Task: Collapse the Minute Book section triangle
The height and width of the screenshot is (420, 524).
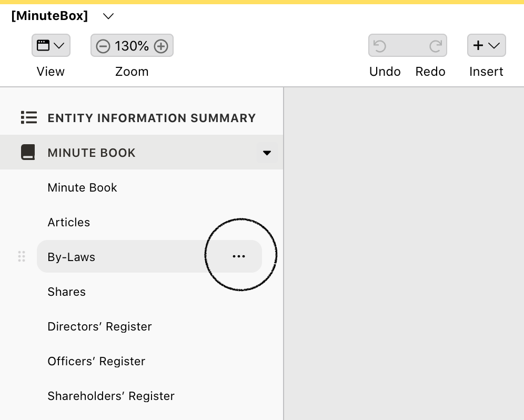Action: coord(267,153)
